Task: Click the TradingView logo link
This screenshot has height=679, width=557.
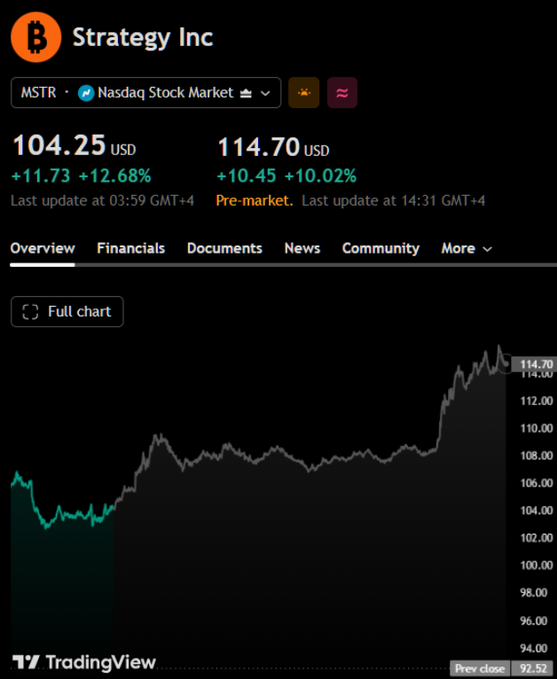Action: [84, 662]
